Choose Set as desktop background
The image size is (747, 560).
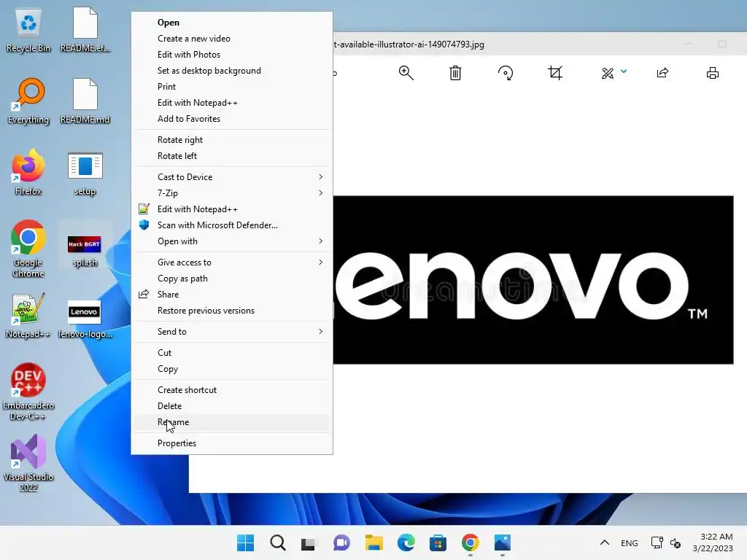click(232, 71)
